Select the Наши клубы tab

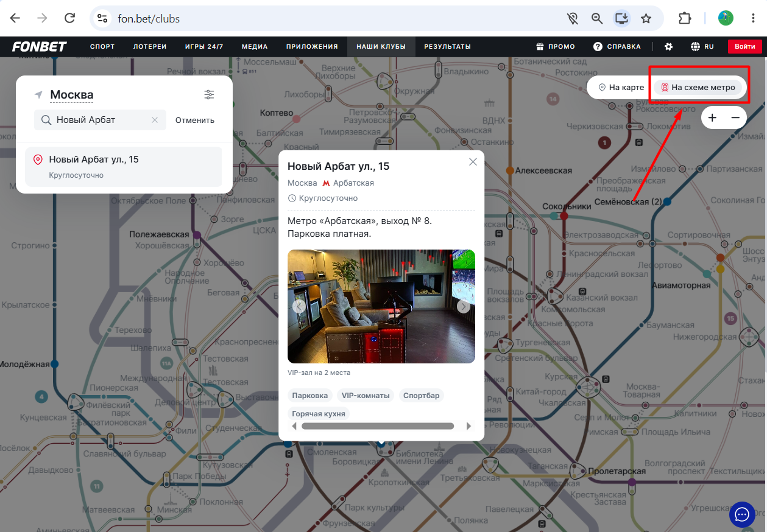381,47
